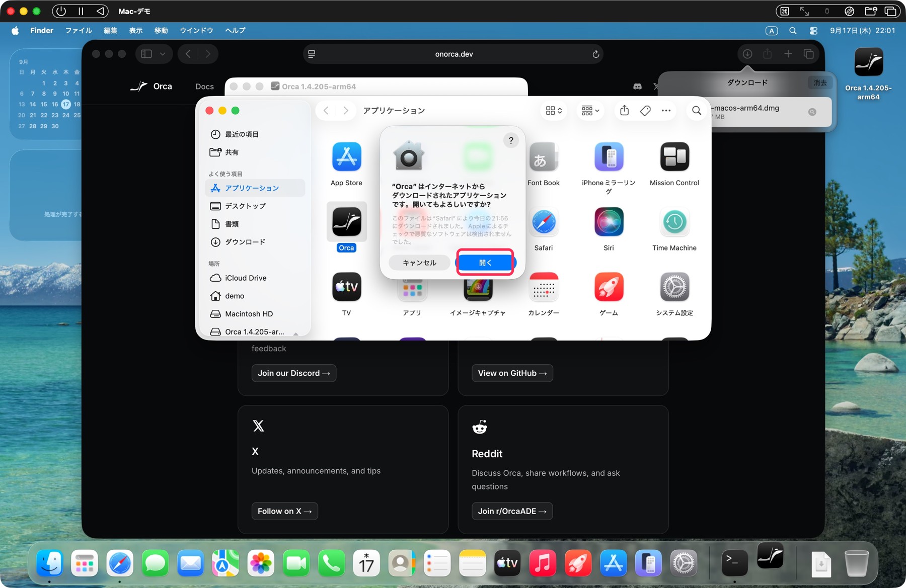The height and width of the screenshot is (588, 906).
Task: Go back in the Finder window
Action: coord(326,110)
